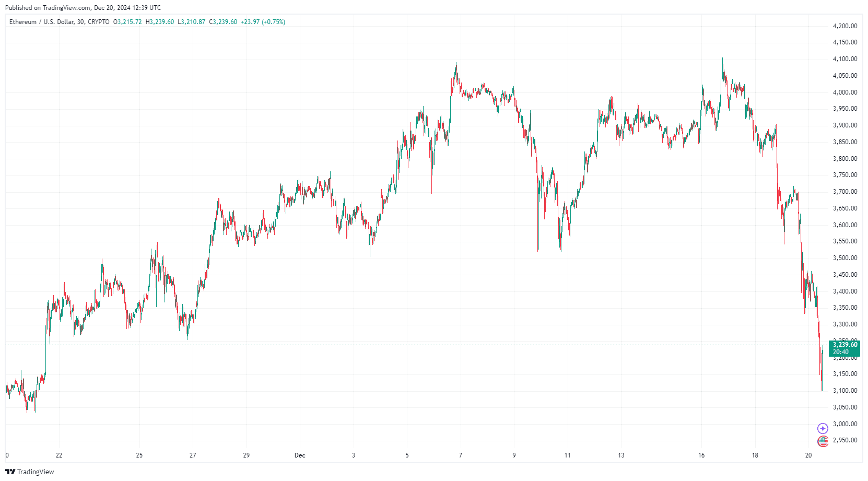Screen dimensions: 868x481
Task: Click the high value H3,239.60
Action: [160, 22]
